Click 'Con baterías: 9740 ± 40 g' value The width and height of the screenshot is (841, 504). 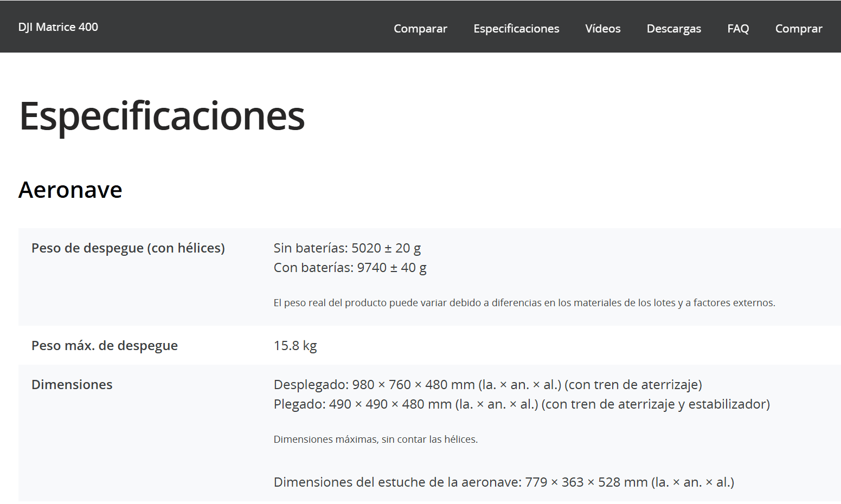(x=350, y=268)
